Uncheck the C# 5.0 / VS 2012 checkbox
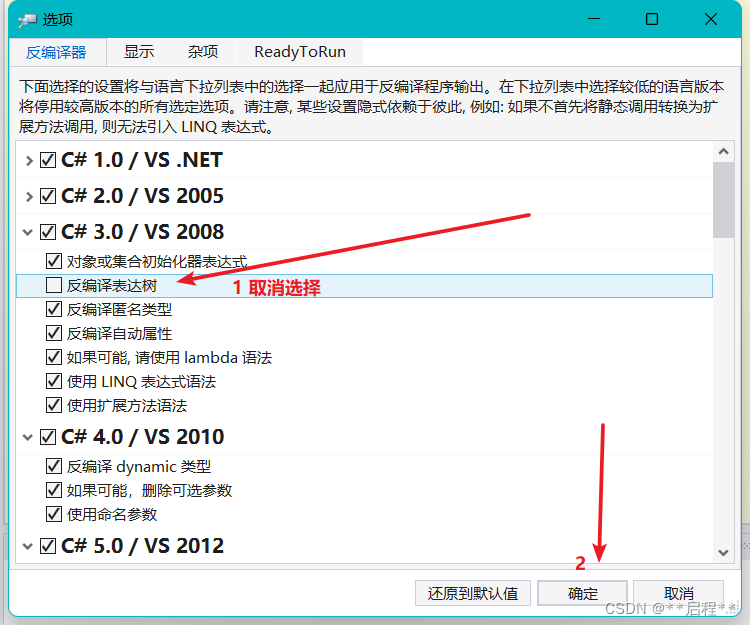 point(48,546)
